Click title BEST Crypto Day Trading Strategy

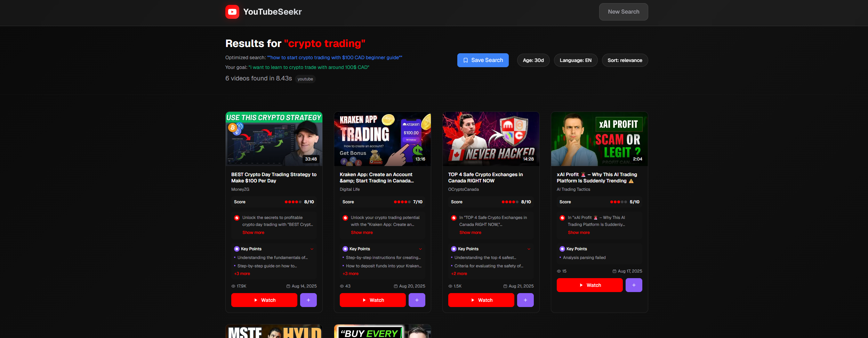(274, 178)
